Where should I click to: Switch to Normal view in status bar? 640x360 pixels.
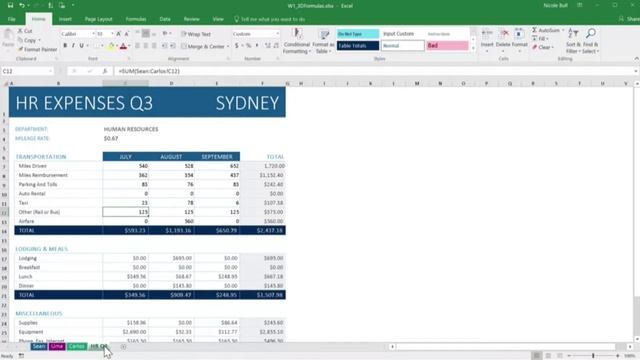click(536, 356)
